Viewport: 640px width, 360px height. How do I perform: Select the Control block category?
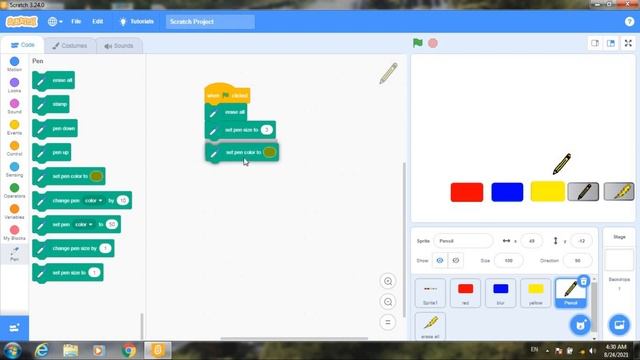14,148
